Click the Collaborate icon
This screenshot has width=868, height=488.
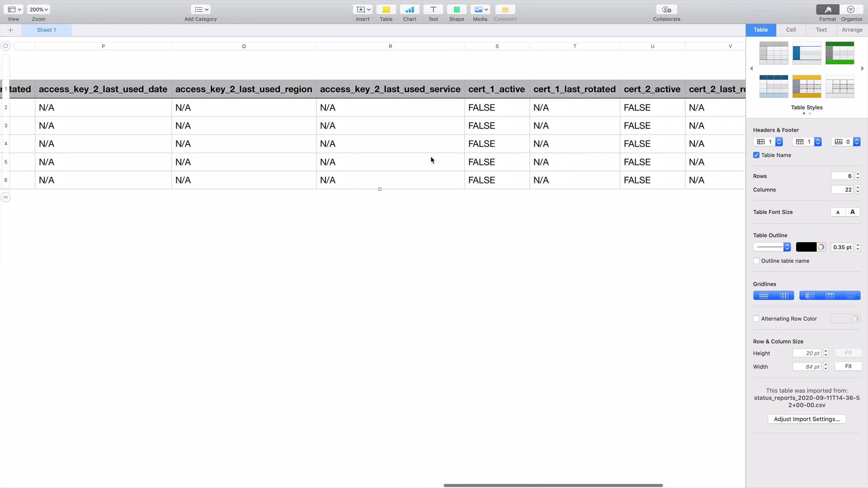point(666,9)
